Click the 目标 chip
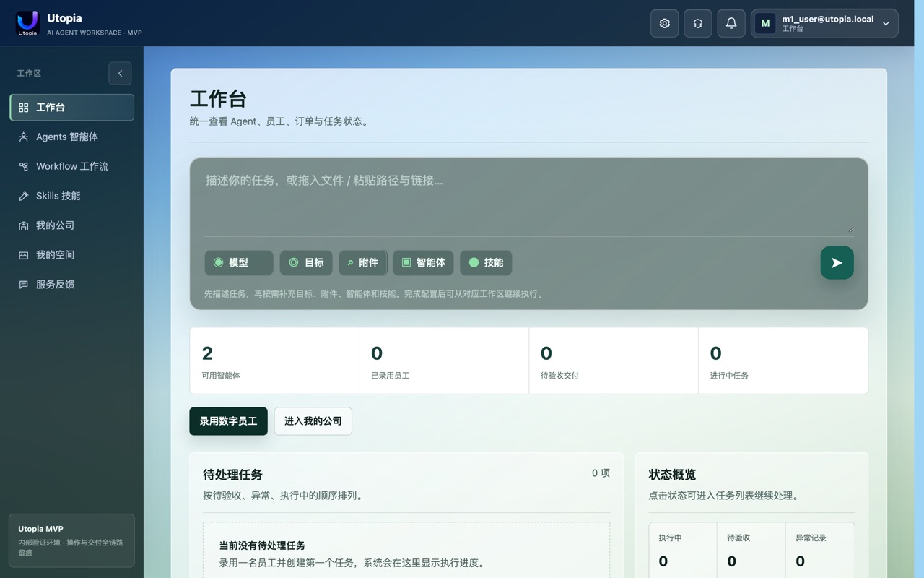This screenshot has width=924, height=578. 307,263
